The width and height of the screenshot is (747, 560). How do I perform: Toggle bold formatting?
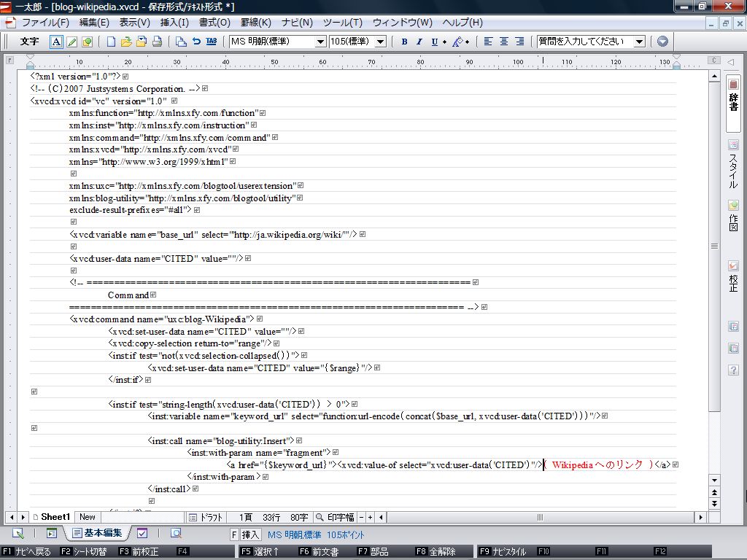(404, 42)
